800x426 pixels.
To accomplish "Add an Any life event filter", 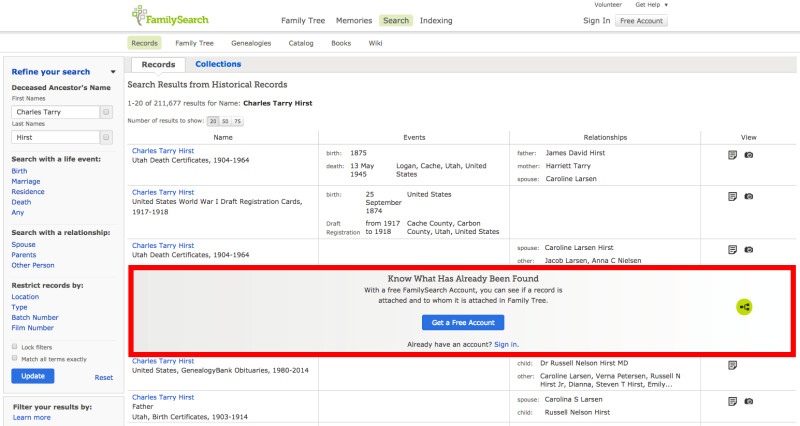I will pos(17,212).
